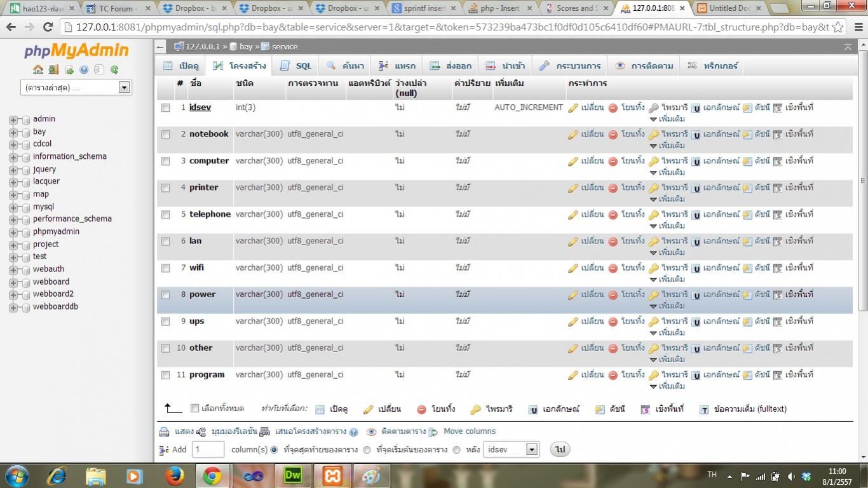The width and height of the screenshot is (868, 488).
Task: Expand the mysql database tree node
Action: click(x=13, y=207)
